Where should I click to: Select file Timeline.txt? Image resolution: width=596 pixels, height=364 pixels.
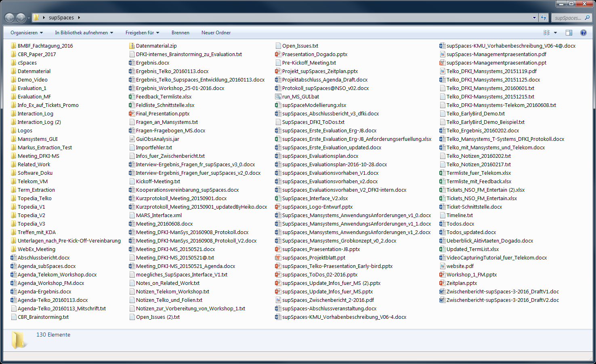click(x=456, y=215)
